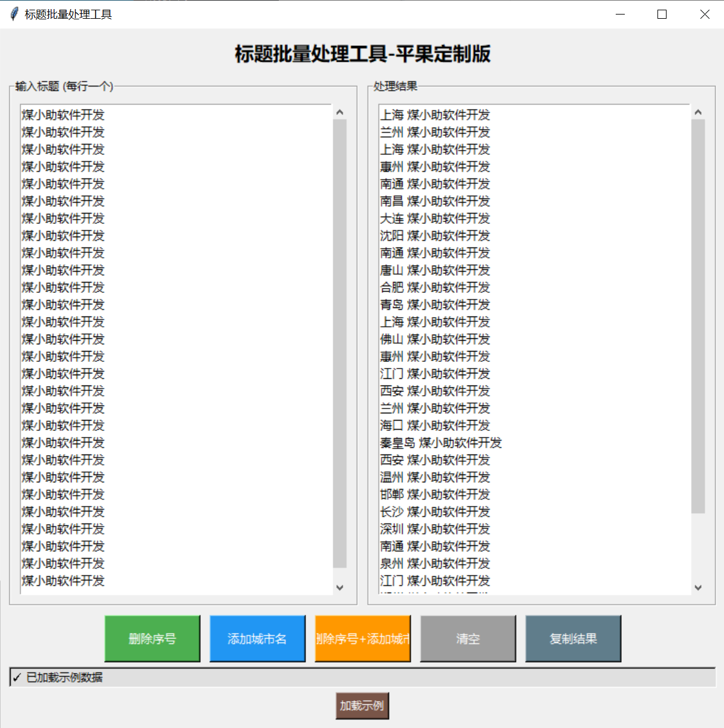724x728 pixels.
Task: Click the 秦皇岛 煤小助软件开发 result line
Action: 441,443
